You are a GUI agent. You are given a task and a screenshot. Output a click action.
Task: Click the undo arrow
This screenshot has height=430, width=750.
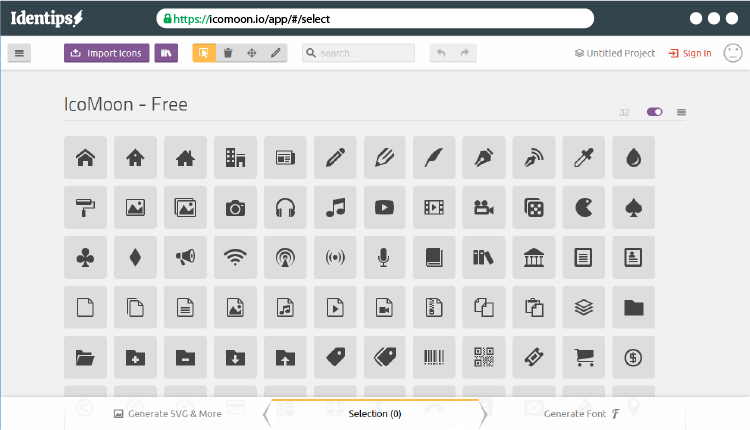(441, 53)
